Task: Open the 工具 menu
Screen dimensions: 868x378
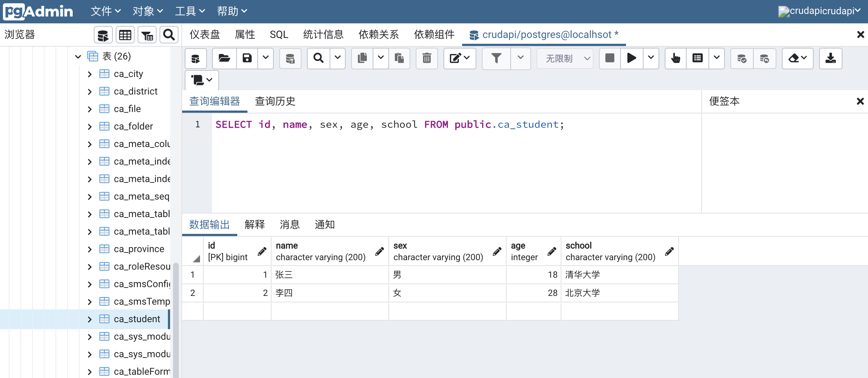Action: pos(189,11)
